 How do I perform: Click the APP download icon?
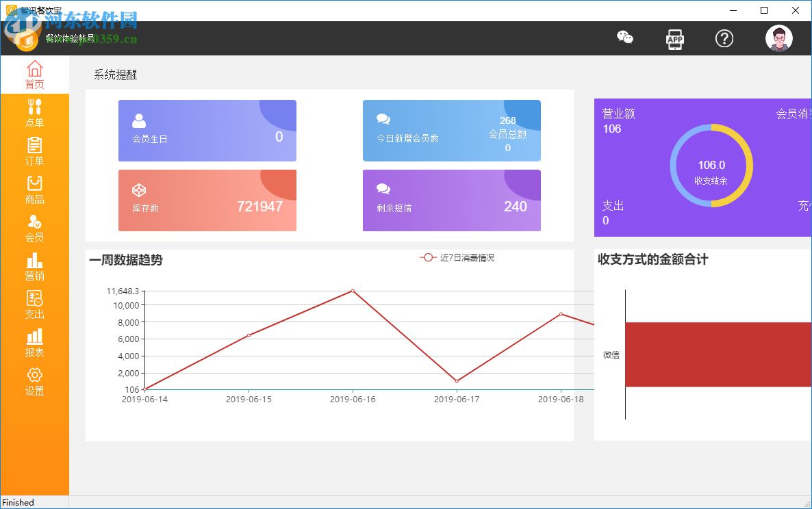coord(675,39)
